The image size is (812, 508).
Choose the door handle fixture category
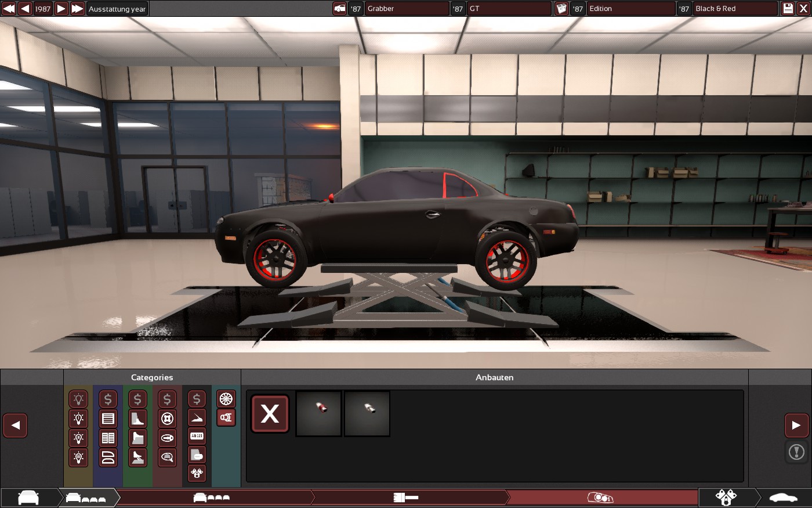tap(167, 437)
